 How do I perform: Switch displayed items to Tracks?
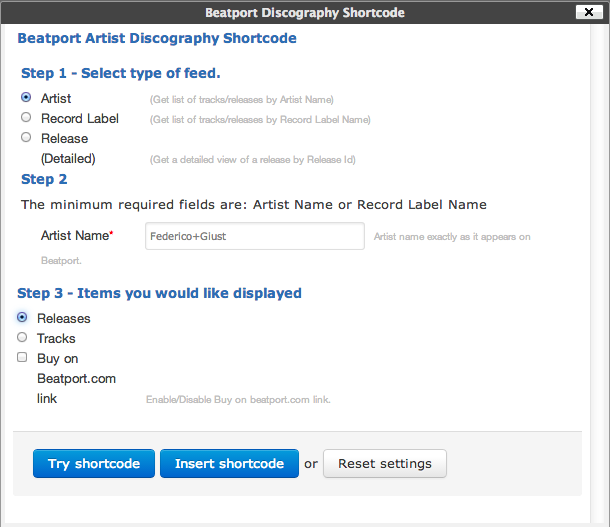[x=22, y=338]
